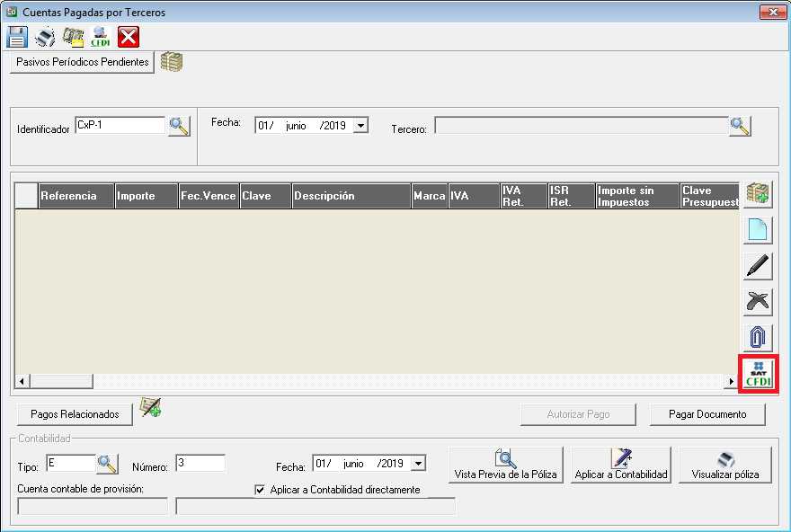Open Vista Previa de la Póliza
The width and height of the screenshot is (791, 532).
pos(505,465)
